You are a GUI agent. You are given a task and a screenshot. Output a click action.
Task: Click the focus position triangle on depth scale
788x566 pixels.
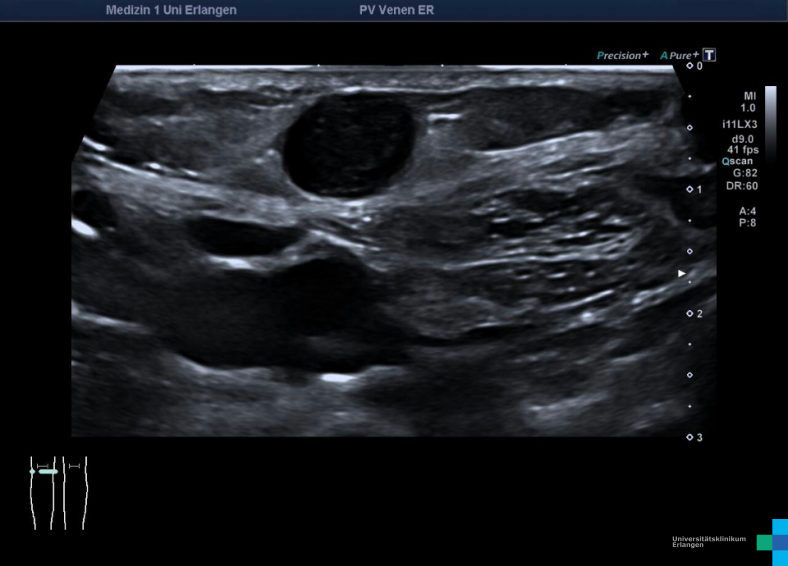coord(682,272)
